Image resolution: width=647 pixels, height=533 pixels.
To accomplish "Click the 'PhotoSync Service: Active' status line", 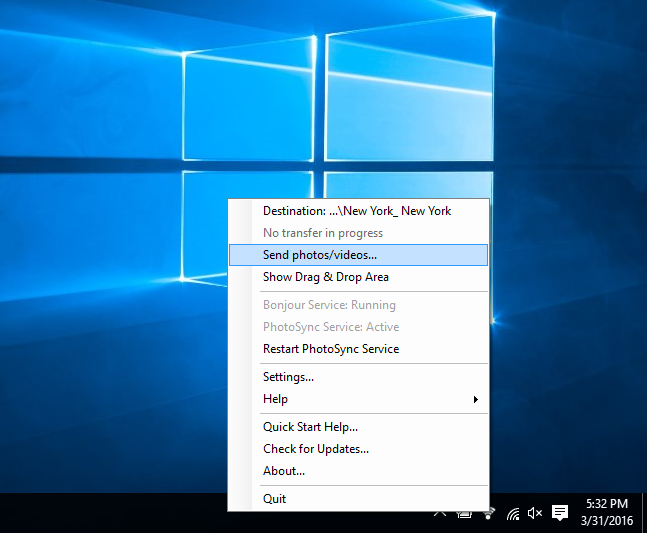I will [331, 327].
